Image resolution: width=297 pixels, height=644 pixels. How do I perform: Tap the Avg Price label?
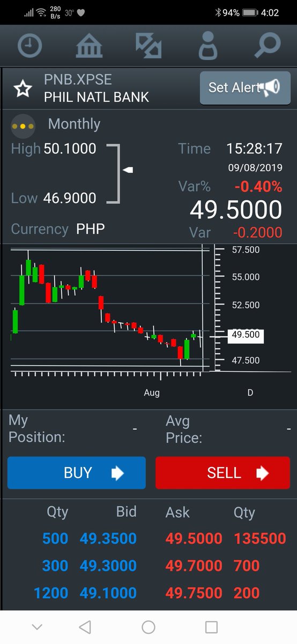[184, 429]
